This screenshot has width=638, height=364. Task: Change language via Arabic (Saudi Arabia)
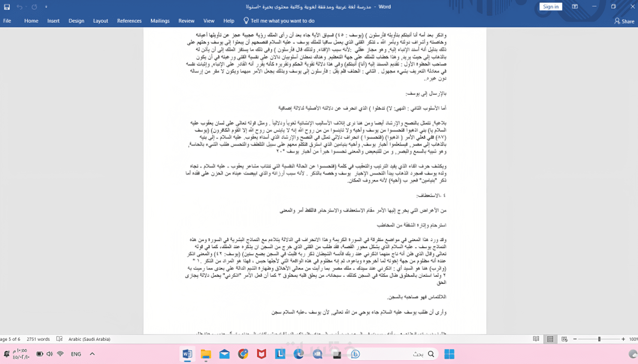(x=89, y=339)
